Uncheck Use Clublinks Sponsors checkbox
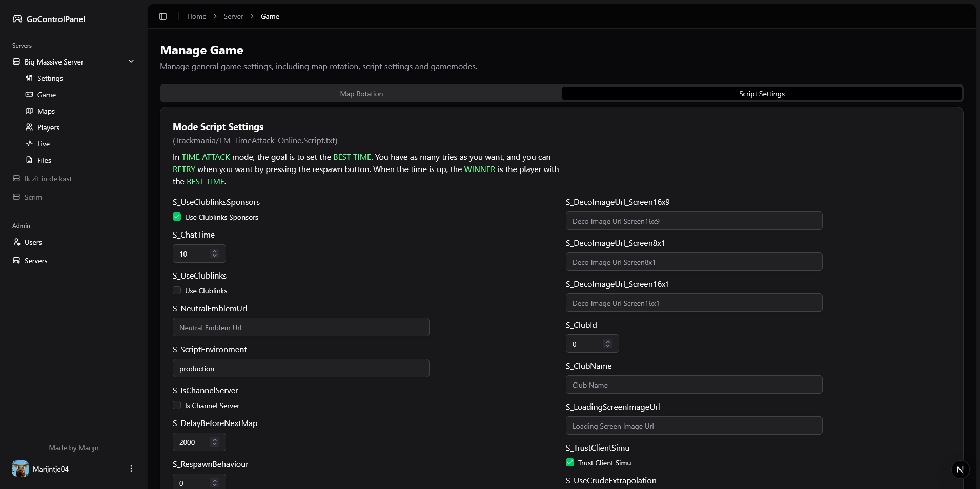 [x=177, y=217]
